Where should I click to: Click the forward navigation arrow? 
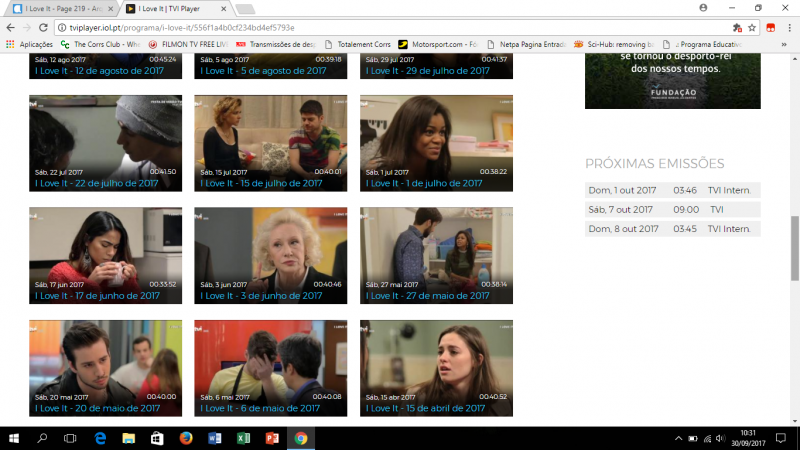(x=27, y=28)
